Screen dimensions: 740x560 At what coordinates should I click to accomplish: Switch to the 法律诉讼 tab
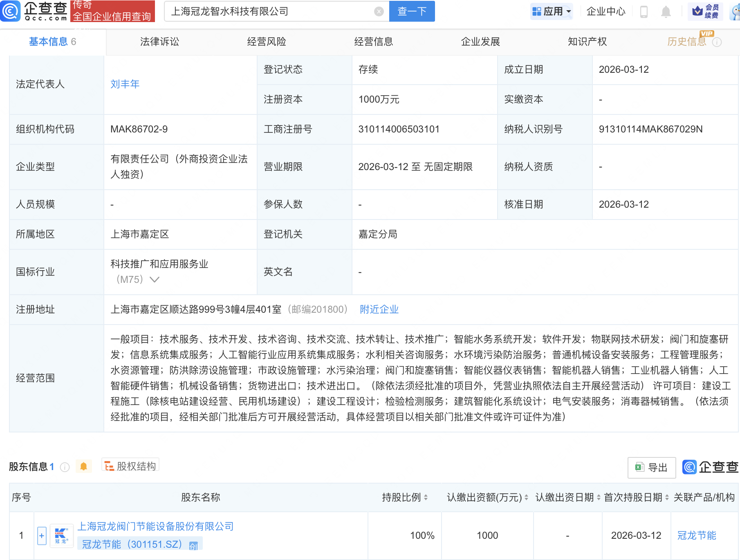[x=159, y=42]
